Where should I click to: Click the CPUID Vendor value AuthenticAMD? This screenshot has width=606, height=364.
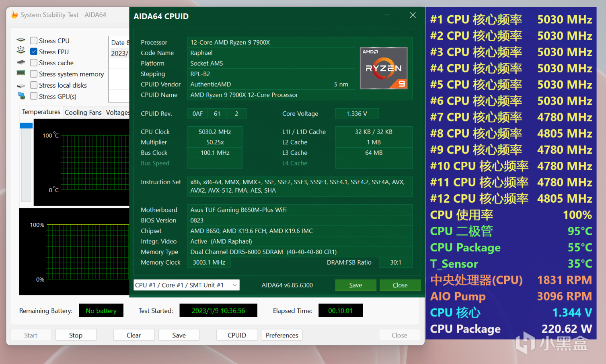[257, 84]
